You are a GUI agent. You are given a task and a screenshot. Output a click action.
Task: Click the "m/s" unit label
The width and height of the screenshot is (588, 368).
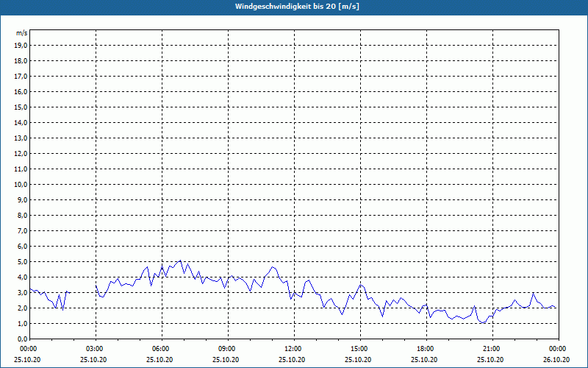(x=22, y=33)
